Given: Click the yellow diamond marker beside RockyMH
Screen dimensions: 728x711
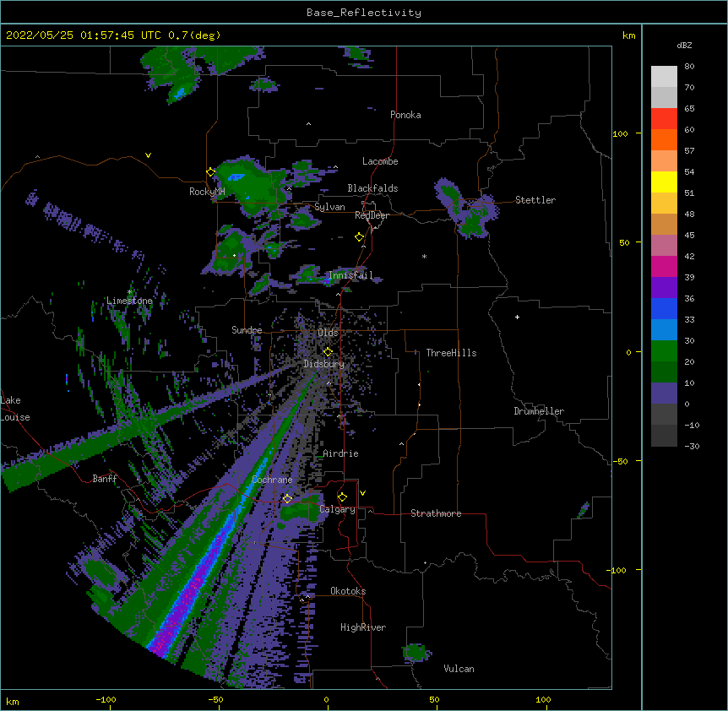Looking at the screenshot, I should click(211, 172).
